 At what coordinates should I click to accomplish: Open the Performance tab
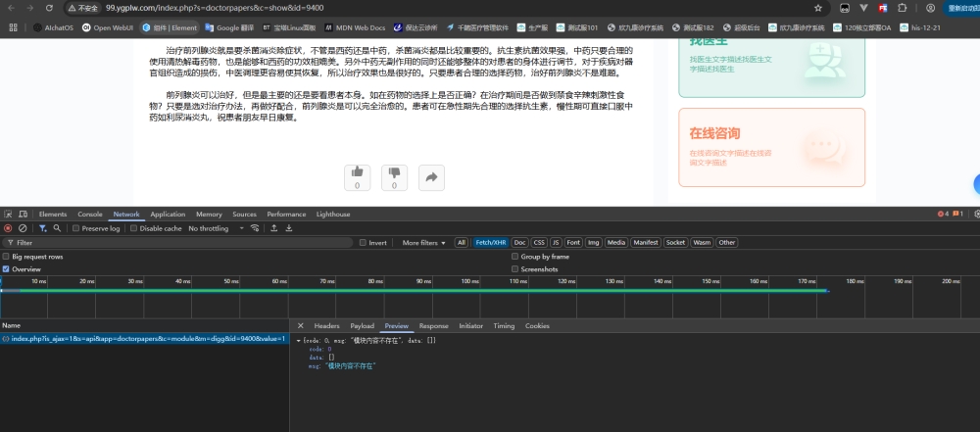point(286,214)
